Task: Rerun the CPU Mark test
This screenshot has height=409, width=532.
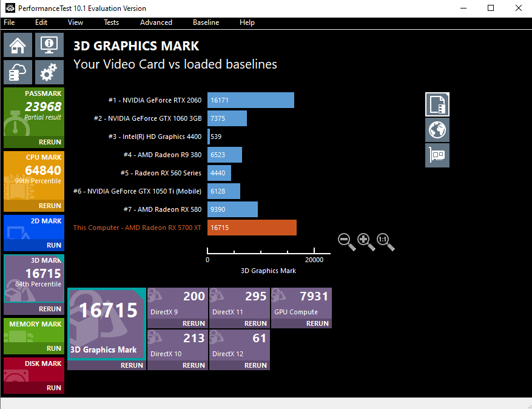Action: pyautogui.click(x=50, y=206)
